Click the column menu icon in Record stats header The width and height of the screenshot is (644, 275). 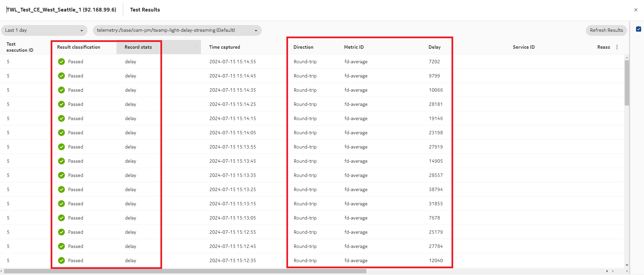[197, 46]
